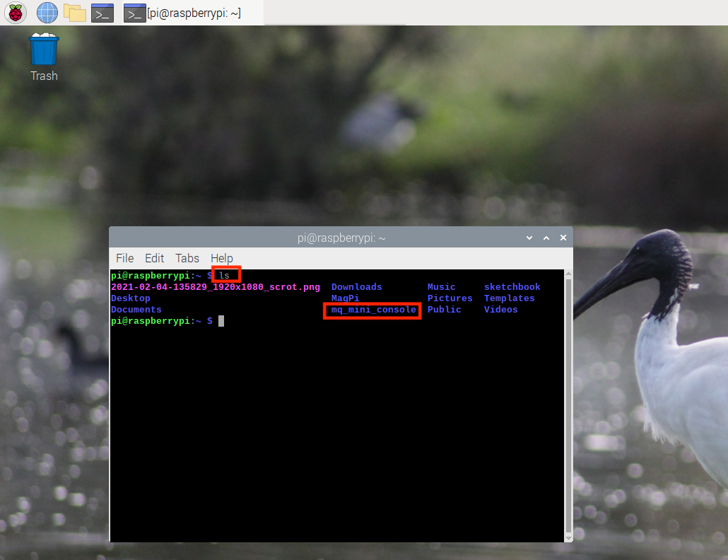Click the sketchbook directory name

pyautogui.click(x=512, y=287)
